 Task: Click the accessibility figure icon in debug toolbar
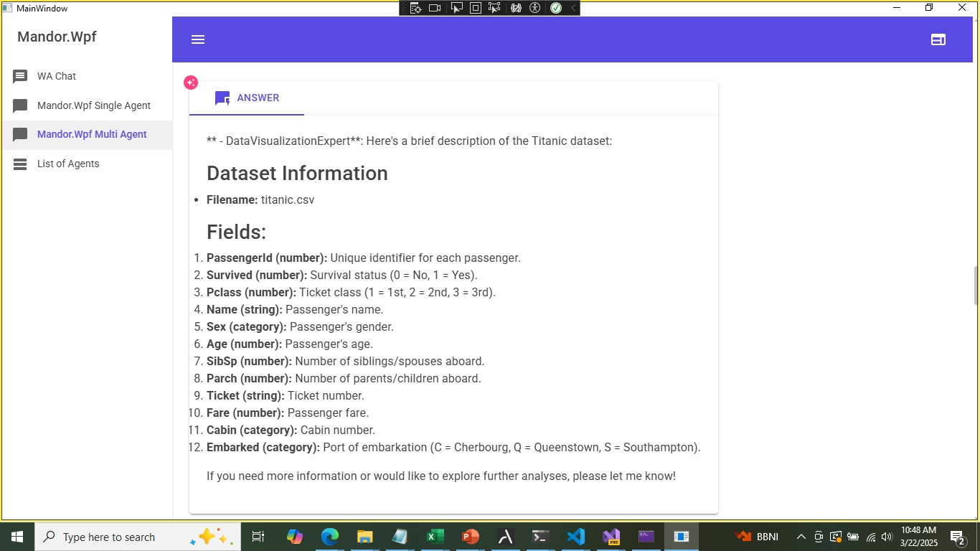coord(534,8)
